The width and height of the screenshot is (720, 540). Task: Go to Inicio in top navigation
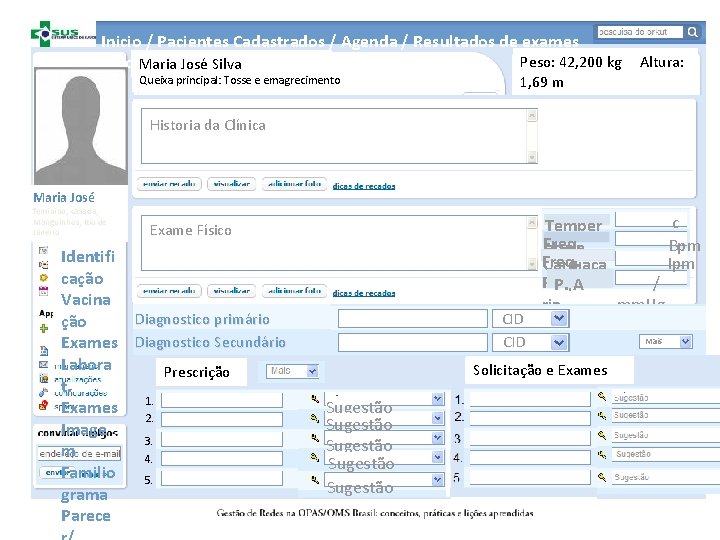click(121, 41)
